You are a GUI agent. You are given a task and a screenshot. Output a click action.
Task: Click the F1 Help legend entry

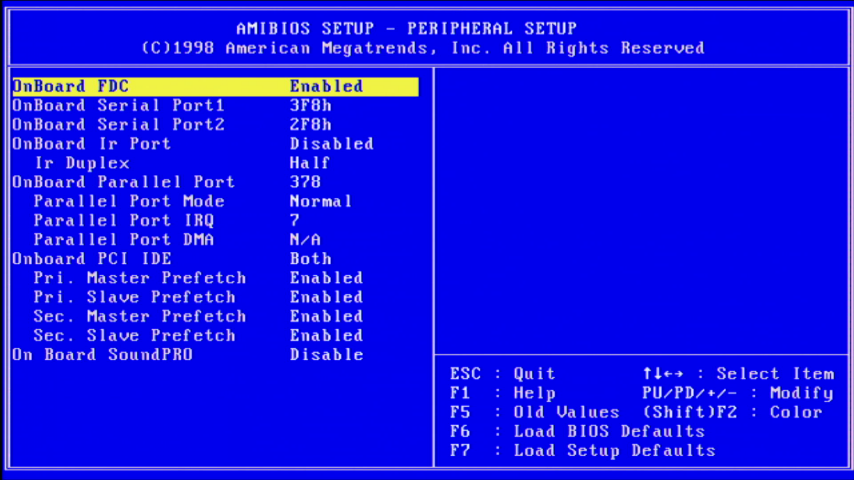tap(502, 393)
